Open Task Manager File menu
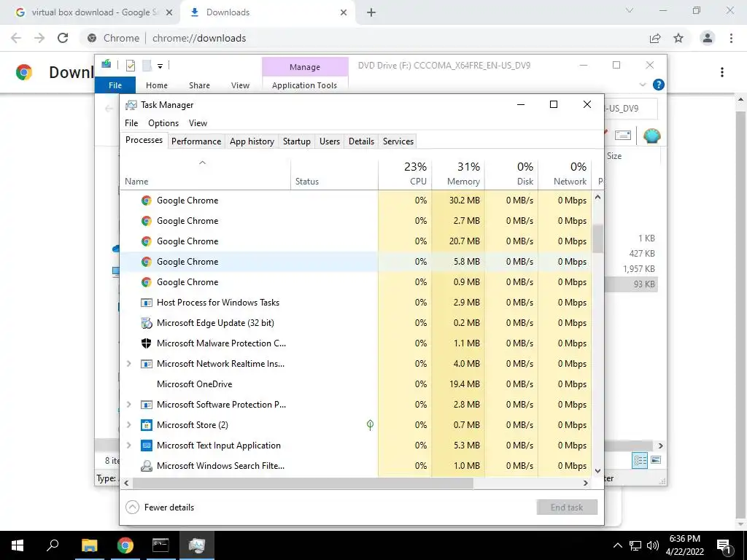The height and width of the screenshot is (560, 747). click(131, 122)
